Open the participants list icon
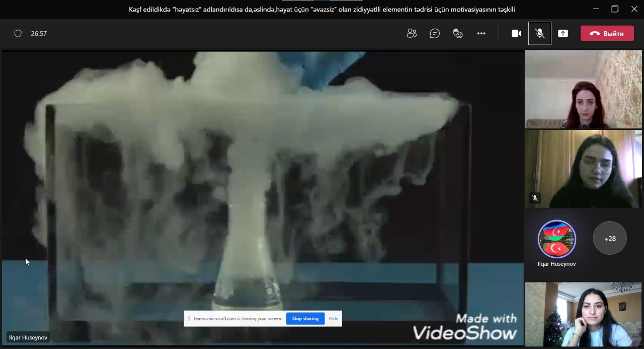 pos(412,33)
